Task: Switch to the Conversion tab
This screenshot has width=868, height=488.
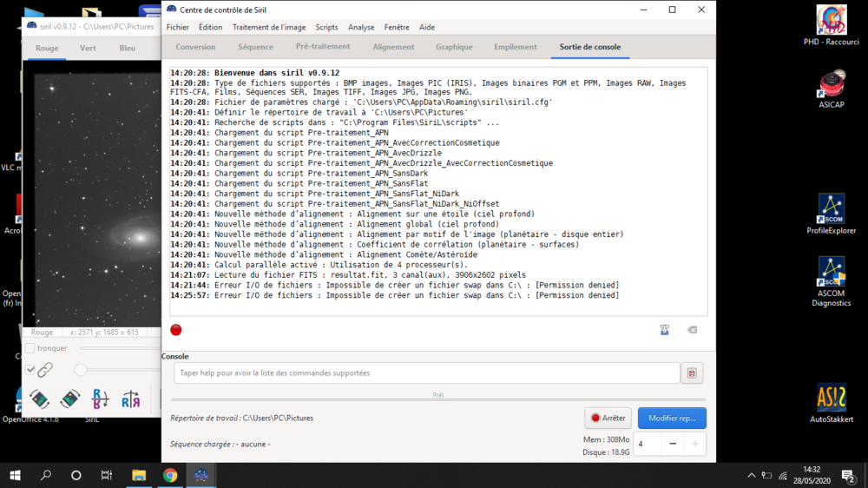Action: coord(195,47)
